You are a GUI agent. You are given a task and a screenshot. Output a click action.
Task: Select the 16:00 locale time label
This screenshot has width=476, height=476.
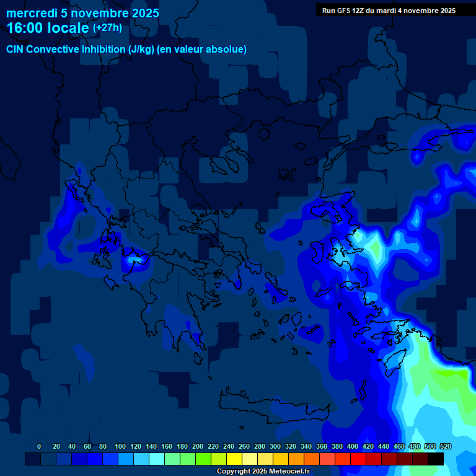(48, 28)
